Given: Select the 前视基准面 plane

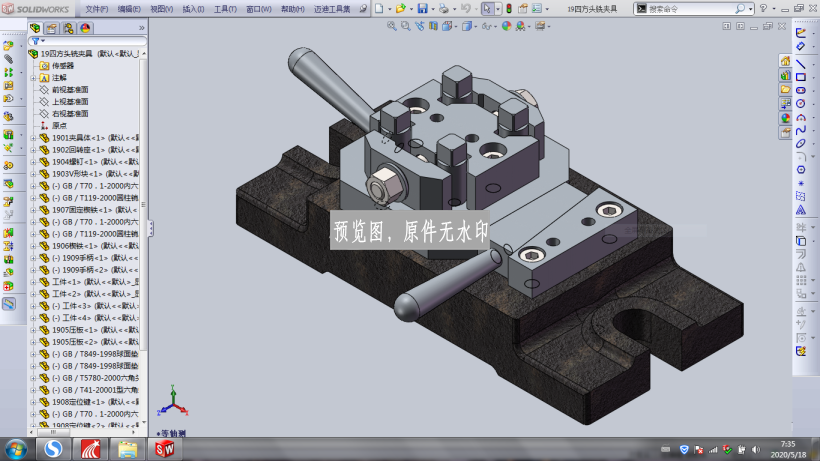Looking at the screenshot, I should pos(70,89).
